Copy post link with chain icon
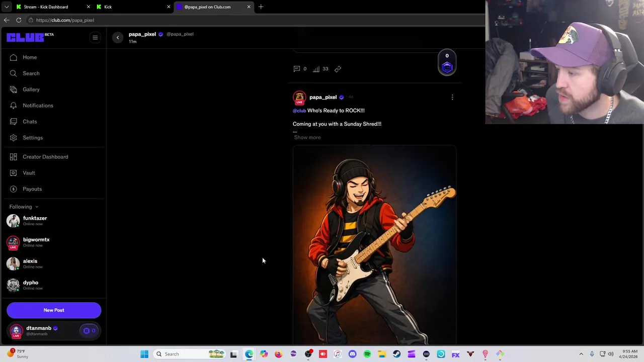The height and width of the screenshot is (362, 644). pos(338,69)
